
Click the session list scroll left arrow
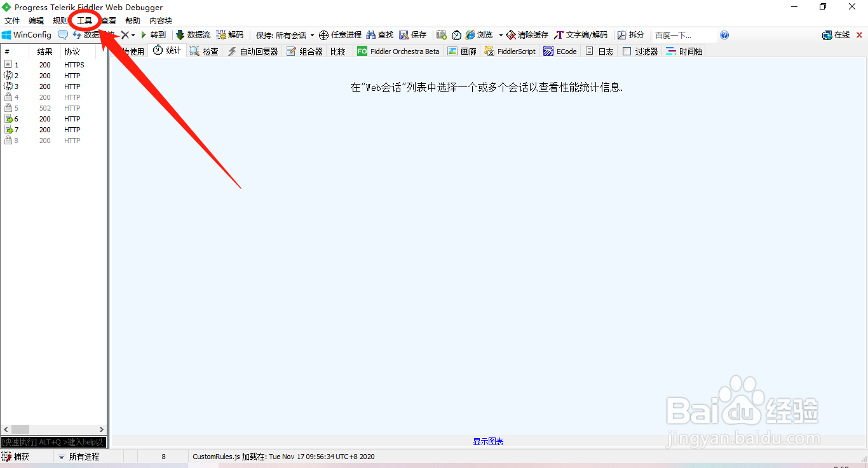[x=6, y=430]
